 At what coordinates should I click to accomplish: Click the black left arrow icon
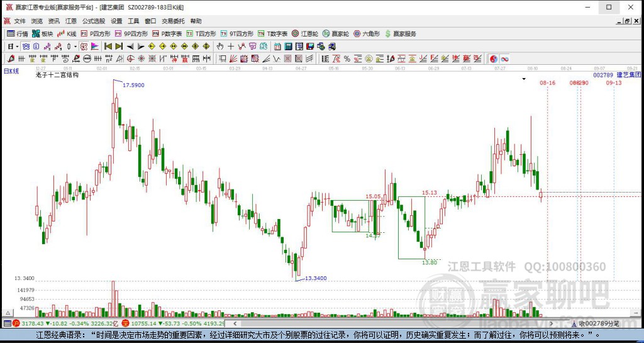pos(130,47)
